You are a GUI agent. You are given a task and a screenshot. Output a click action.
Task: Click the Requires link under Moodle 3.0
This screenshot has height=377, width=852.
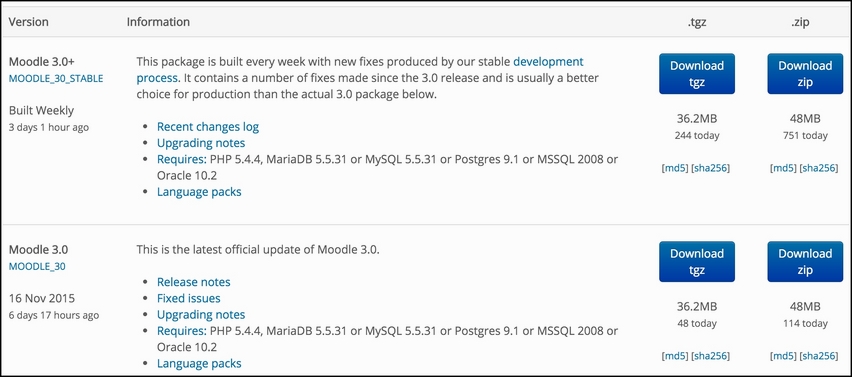click(x=181, y=331)
